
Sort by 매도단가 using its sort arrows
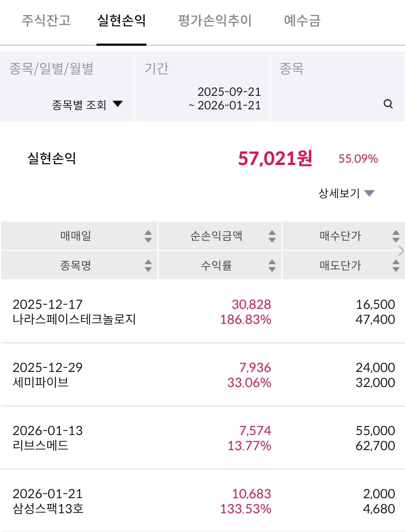(396, 266)
